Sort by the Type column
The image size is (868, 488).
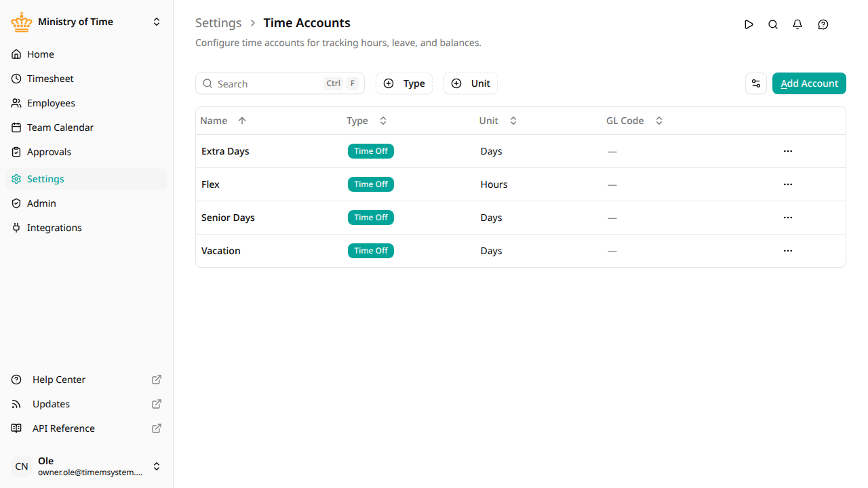(367, 121)
